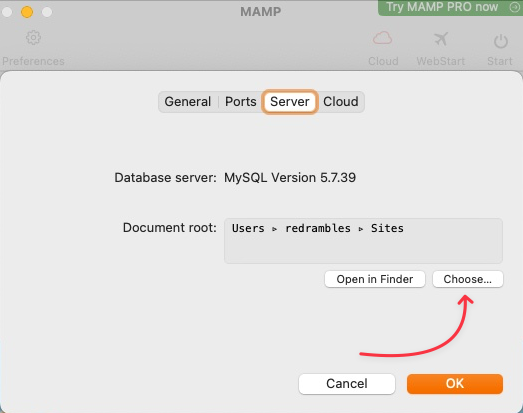The image size is (523, 413).
Task: Click the Start power icon
Action: 500,41
